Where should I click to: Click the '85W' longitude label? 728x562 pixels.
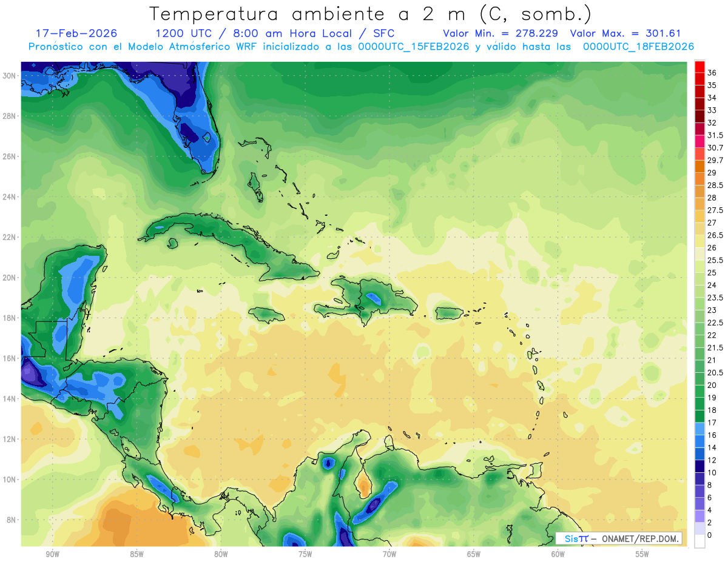pyautogui.click(x=136, y=554)
